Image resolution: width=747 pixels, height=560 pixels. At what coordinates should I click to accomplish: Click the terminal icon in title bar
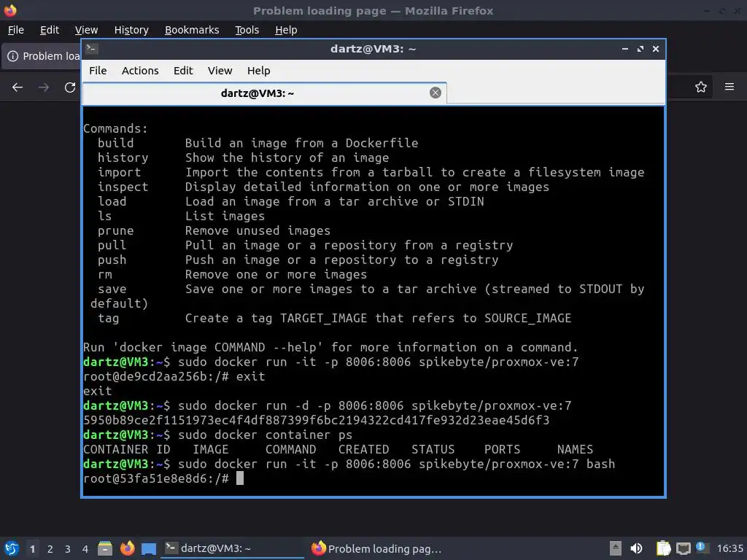[92, 49]
